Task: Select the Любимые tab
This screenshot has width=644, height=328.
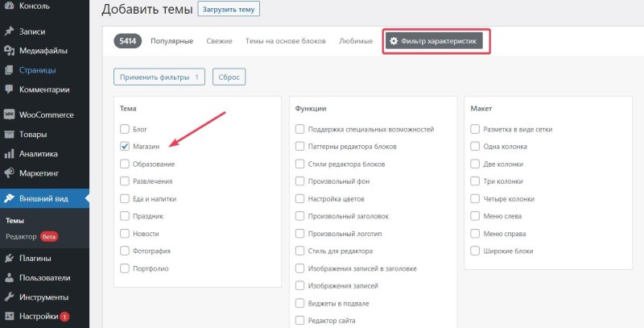Action: pos(356,41)
